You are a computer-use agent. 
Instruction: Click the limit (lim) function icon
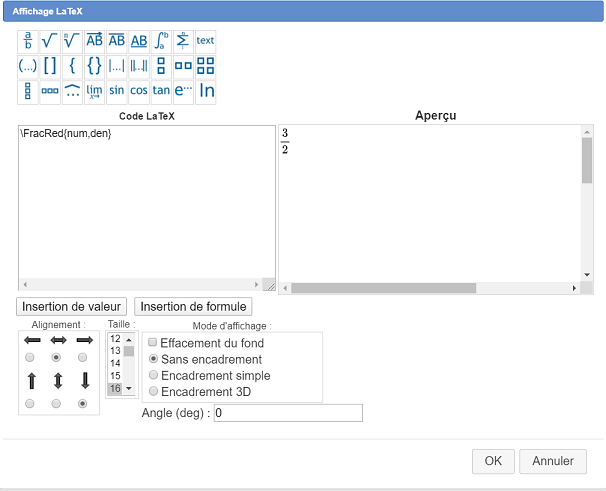click(95, 91)
